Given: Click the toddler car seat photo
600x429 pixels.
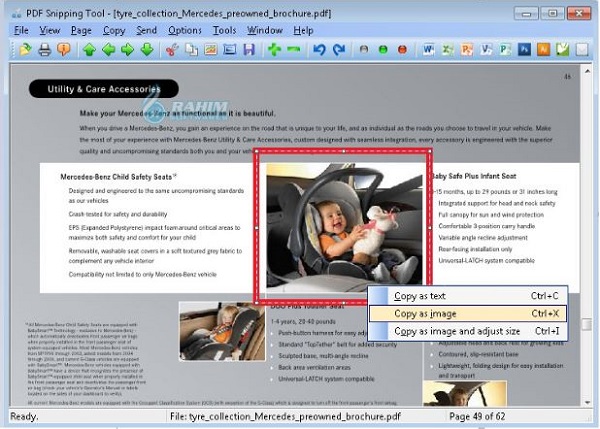Looking at the screenshot, I should [222, 331].
